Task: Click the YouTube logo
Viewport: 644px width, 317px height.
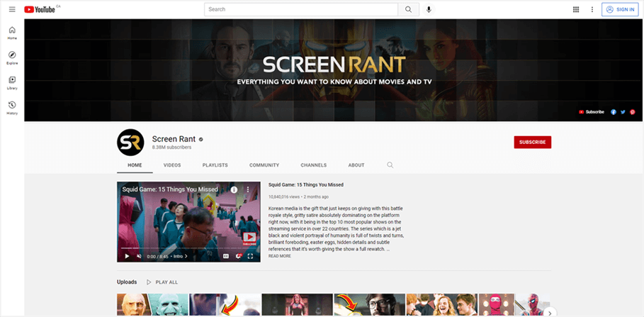Action: (x=40, y=9)
